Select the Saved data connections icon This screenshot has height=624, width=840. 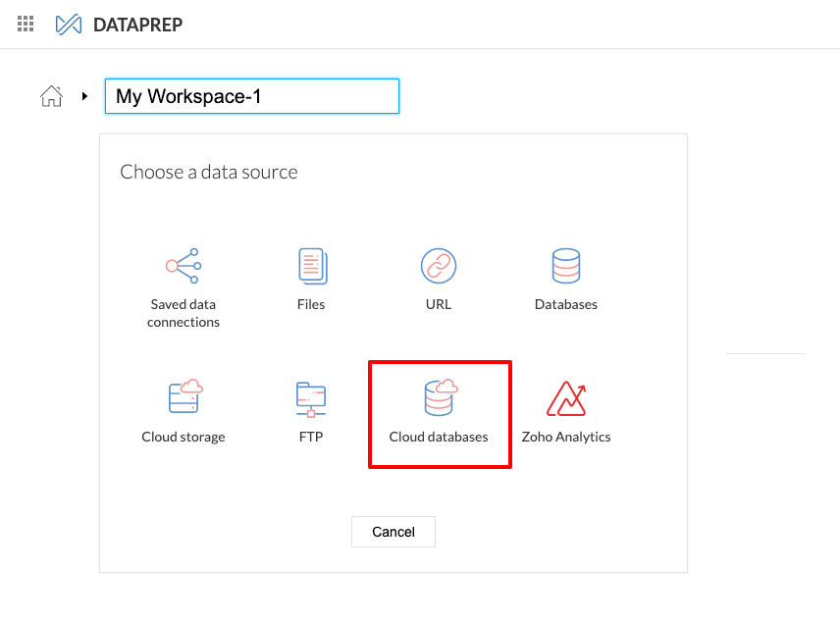(x=184, y=266)
